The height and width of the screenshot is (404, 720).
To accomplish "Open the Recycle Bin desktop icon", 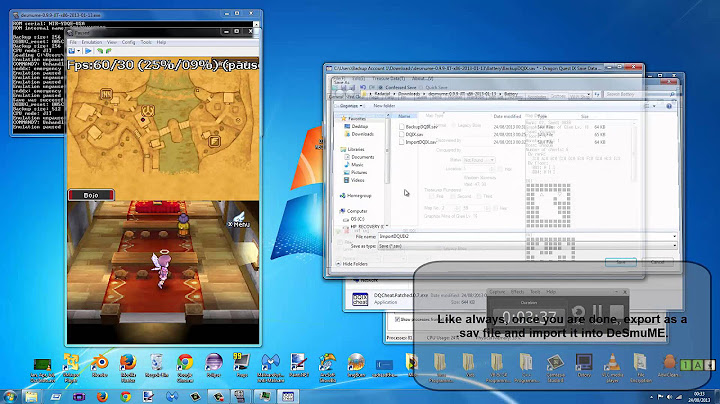I will [x=157, y=366].
